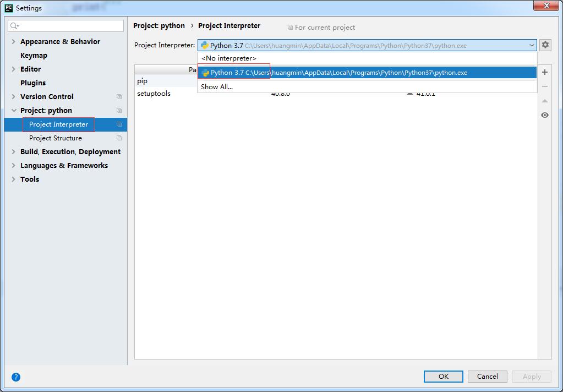Click the PyCharm logo in title bar
The height and width of the screenshot is (392, 563).
point(9,8)
